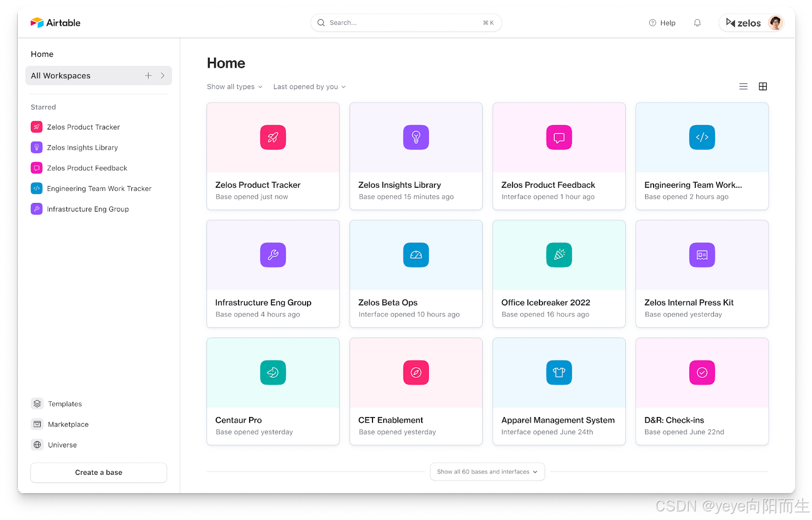
Task: Click the Templates stack icon
Action: point(37,404)
